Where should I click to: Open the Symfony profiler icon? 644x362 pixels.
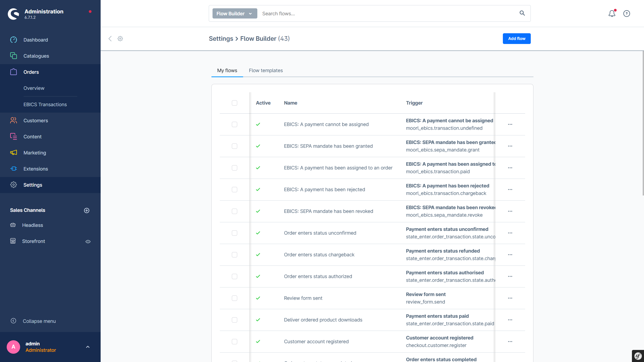pos(638,356)
